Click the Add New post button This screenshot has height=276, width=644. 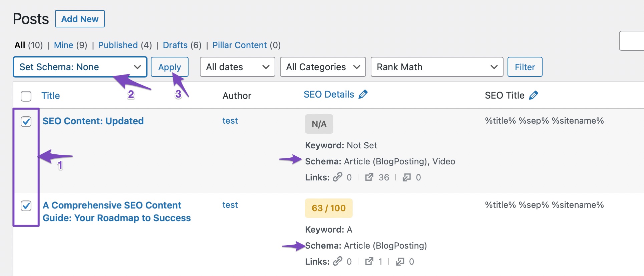80,19
